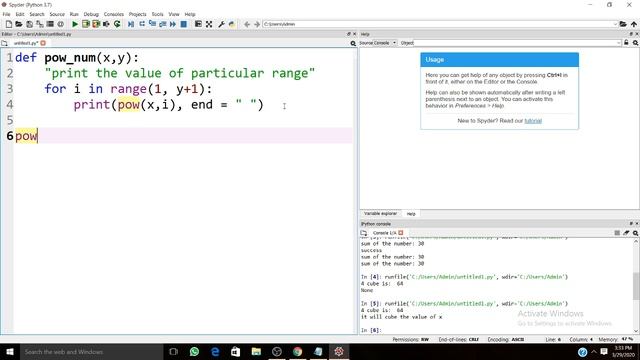Open the View menu
Viewport: 640px width, 360px height.
click(x=174, y=14)
